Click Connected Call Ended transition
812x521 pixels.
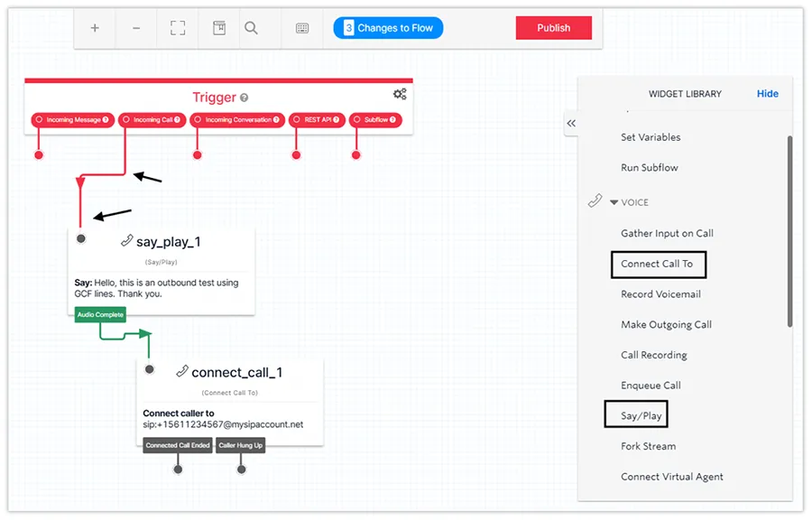(x=178, y=445)
